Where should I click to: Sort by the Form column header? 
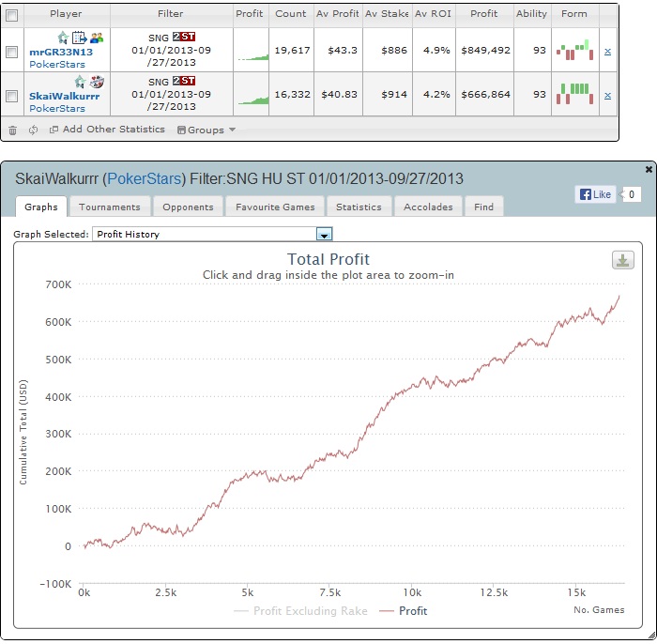pyautogui.click(x=574, y=14)
